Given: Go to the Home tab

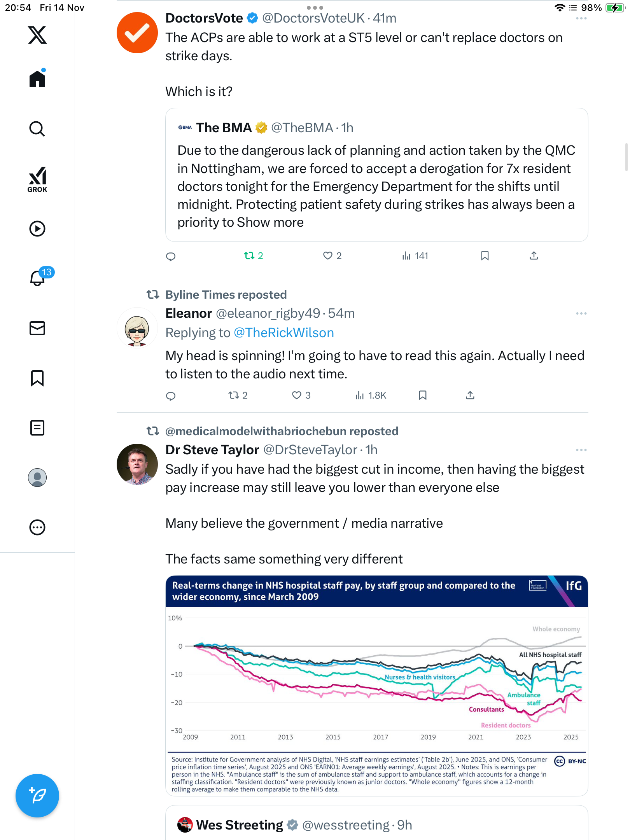Looking at the screenshot, I should pyautogui.click(x=37, y=79).
